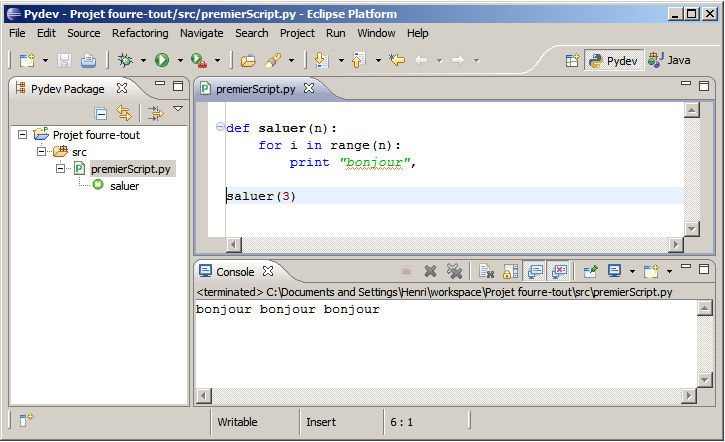Screen dimensions: 725x442
Task: Open the Refactoring menu
Action: click(x=140, y=33)
